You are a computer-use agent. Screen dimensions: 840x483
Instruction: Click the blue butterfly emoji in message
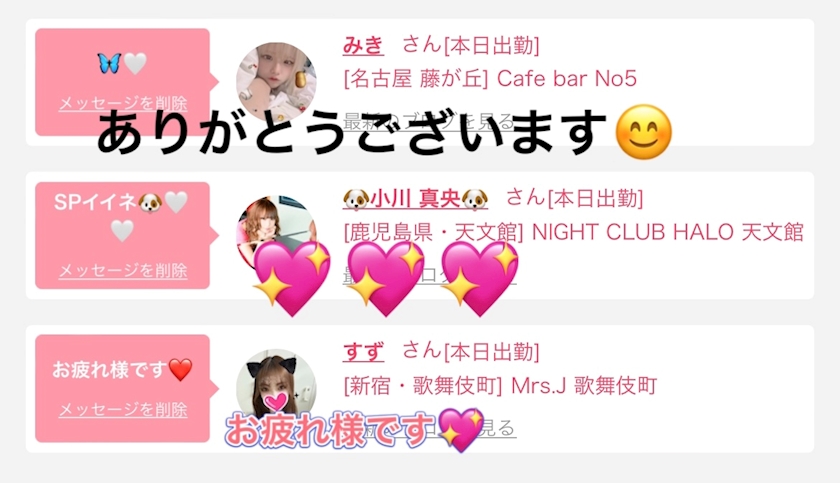click(109, 63)
